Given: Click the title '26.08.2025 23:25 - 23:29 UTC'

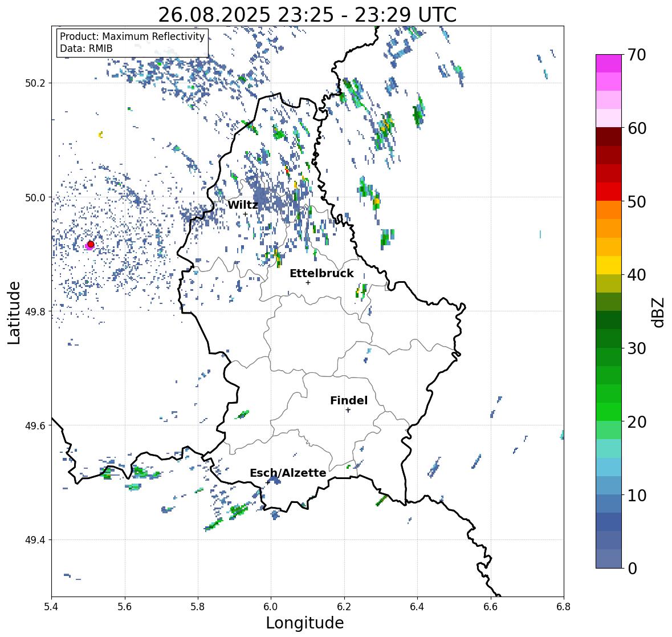Looking at the screenshot, I should pos(307,15).
